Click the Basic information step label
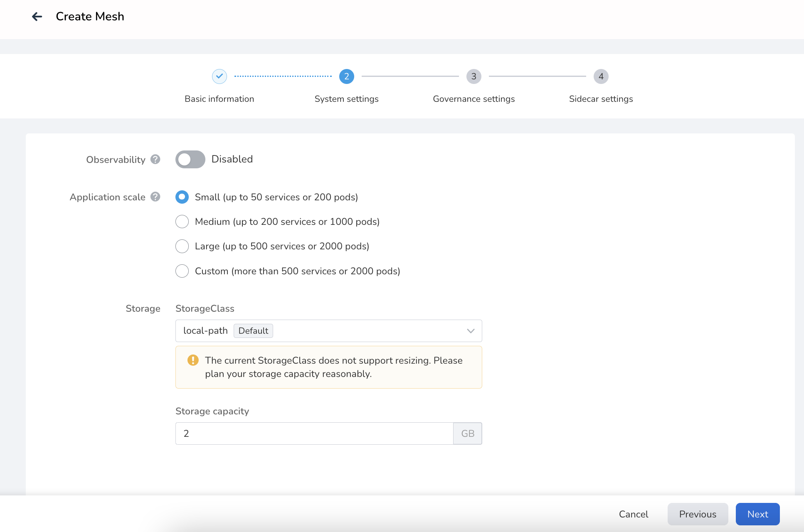The image size is (804, 532). pyautogui.click(x=219, y=99)
